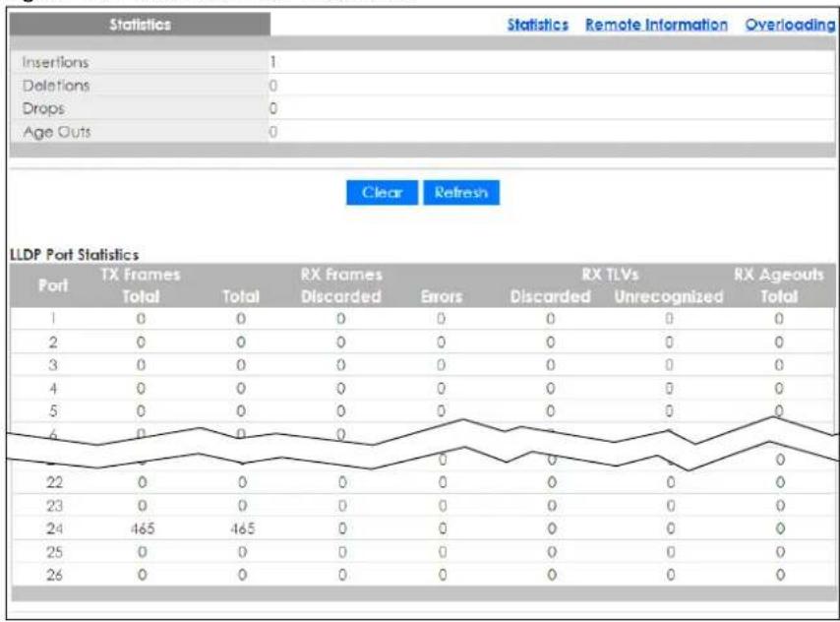Select port 26 row number
Screen dimensions: 840x622
(x=54, y=575)
